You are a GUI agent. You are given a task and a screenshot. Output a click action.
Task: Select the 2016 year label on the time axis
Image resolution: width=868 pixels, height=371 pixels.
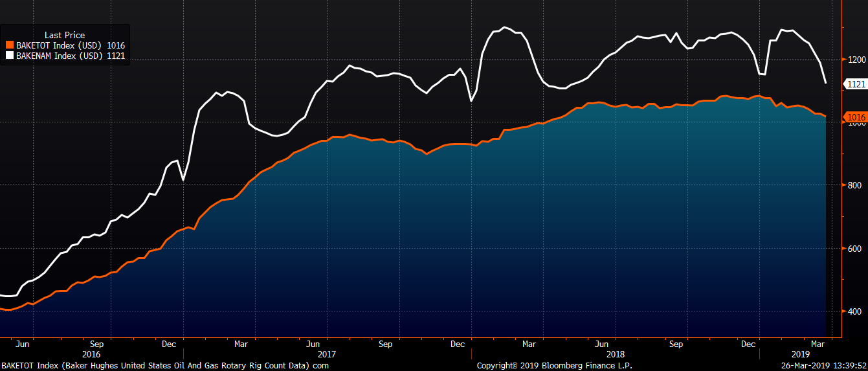91,355
